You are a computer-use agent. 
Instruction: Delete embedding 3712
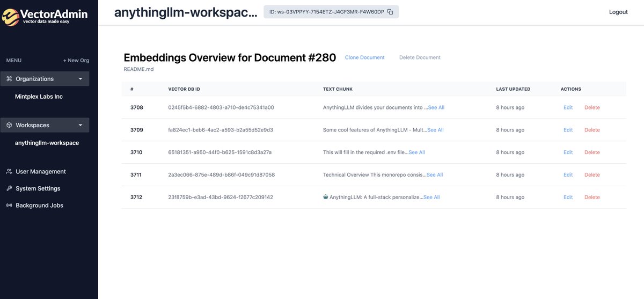592,198
